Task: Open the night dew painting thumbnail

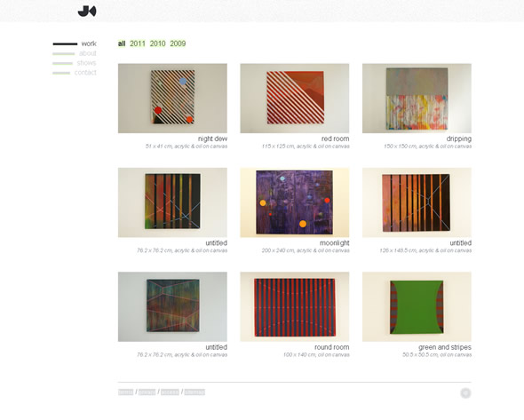Action: (172, 99)
